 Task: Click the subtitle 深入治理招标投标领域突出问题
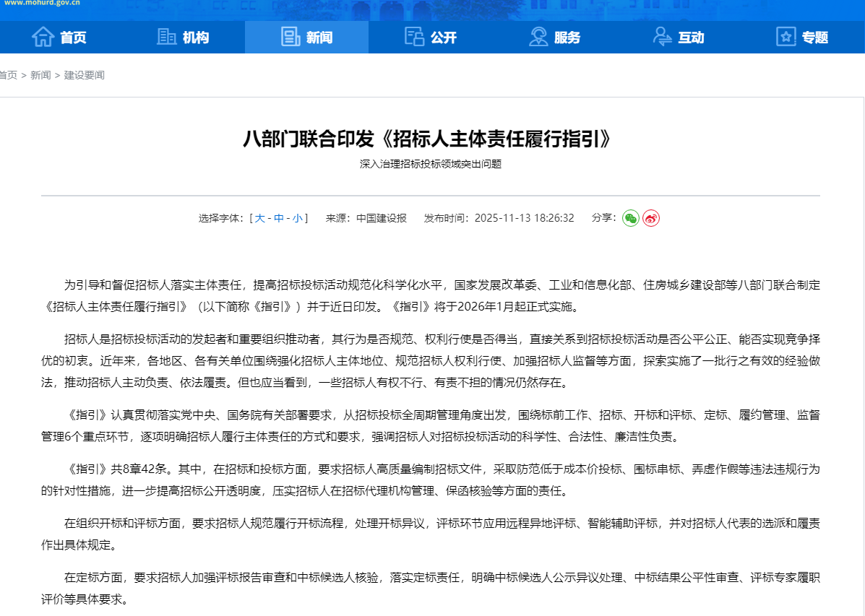coord(431,164)
